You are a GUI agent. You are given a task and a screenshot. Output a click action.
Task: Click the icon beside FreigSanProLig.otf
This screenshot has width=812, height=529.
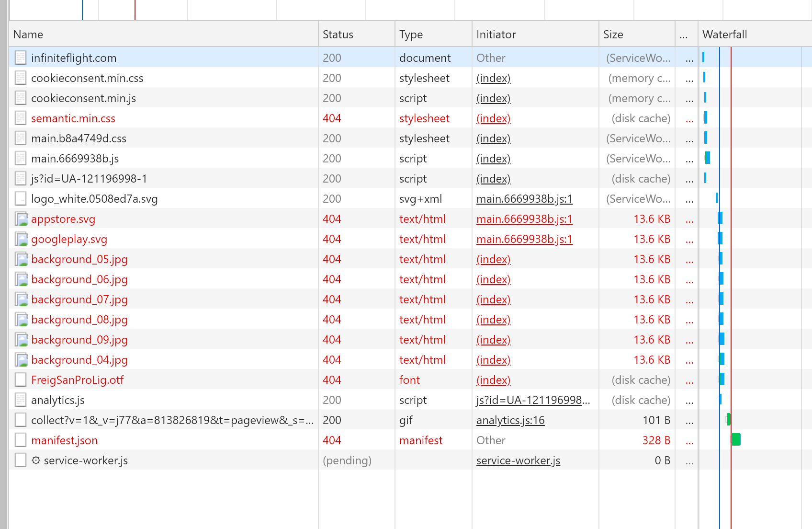[20, 380]
